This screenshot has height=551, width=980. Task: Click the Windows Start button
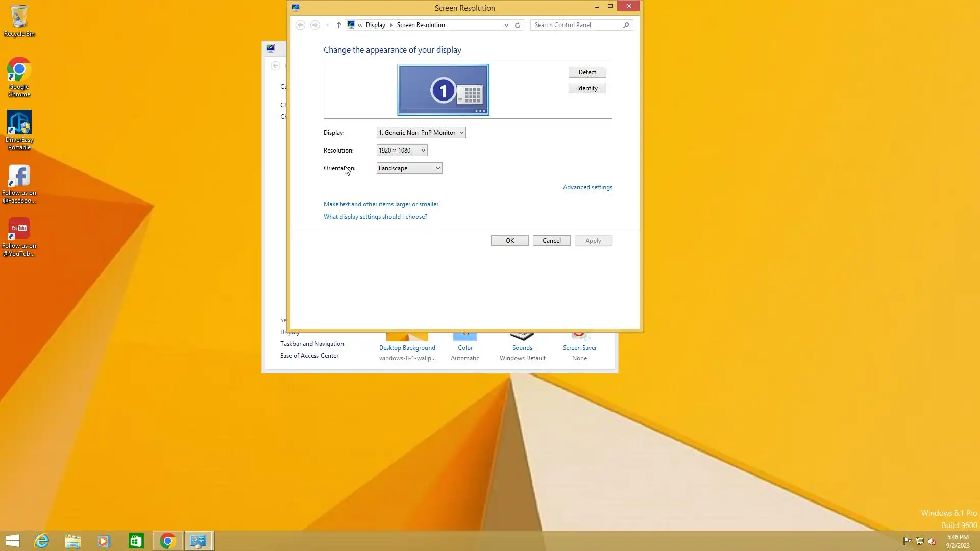click(x=13, y=541)
